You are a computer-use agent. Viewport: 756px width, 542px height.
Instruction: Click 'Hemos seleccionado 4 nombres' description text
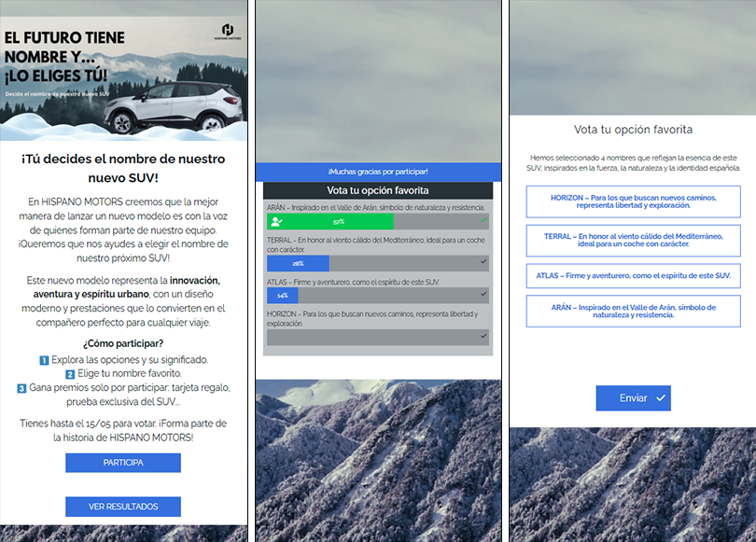pyautogui.click(x=633, y=163)
